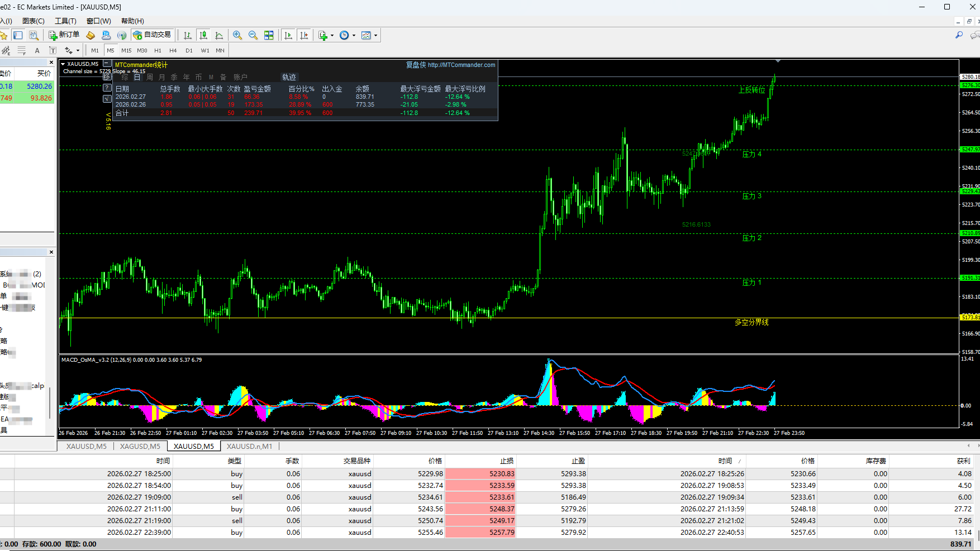Open the indicators list dropdown arrow

[332, 35]
